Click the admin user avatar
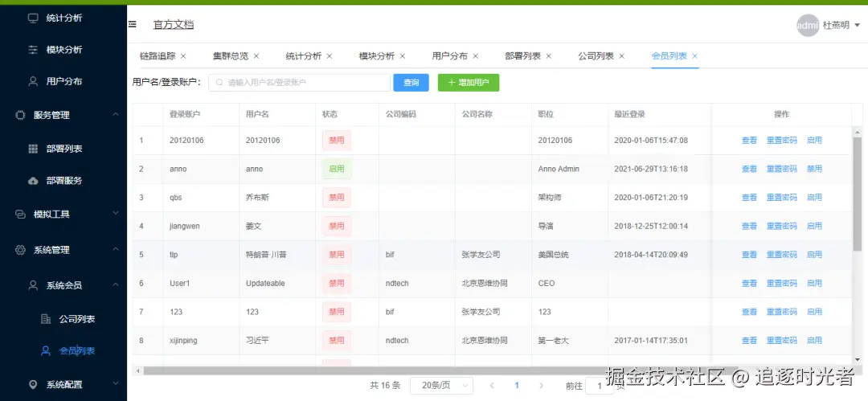868x401 pixels. tap(807, 25)
